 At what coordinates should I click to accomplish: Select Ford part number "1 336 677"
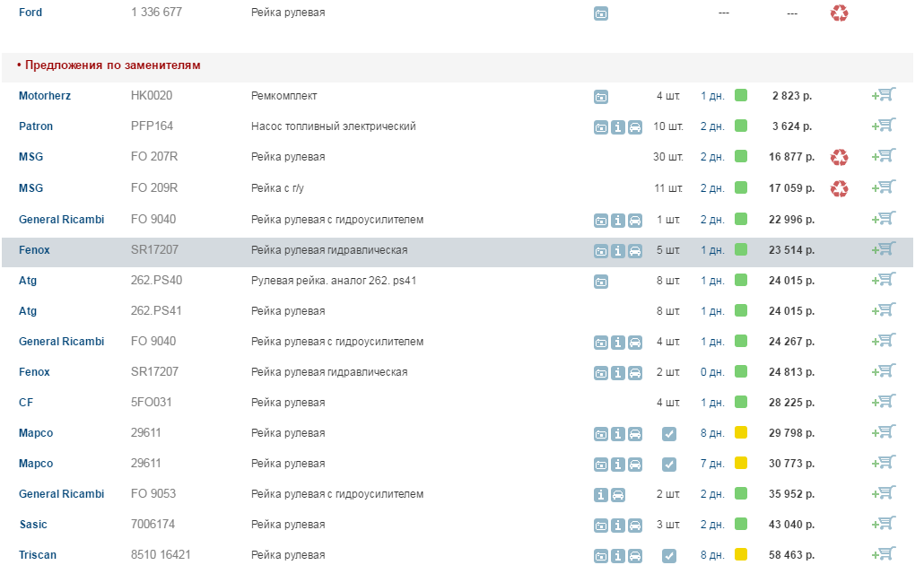click(x=157, y=13)
